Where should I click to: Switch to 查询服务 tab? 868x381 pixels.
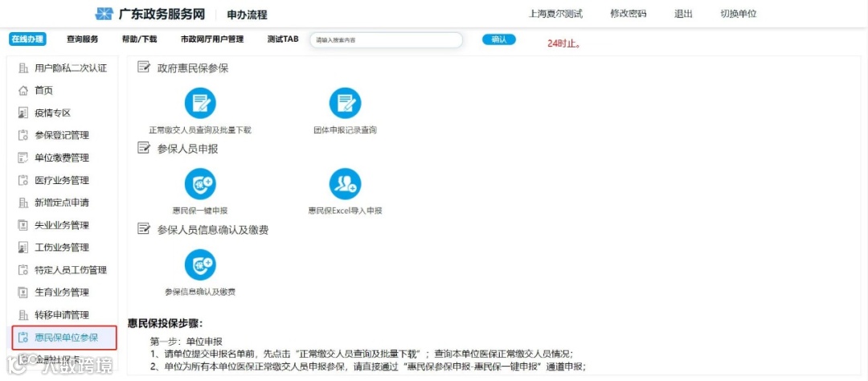[x=83, y=39]
